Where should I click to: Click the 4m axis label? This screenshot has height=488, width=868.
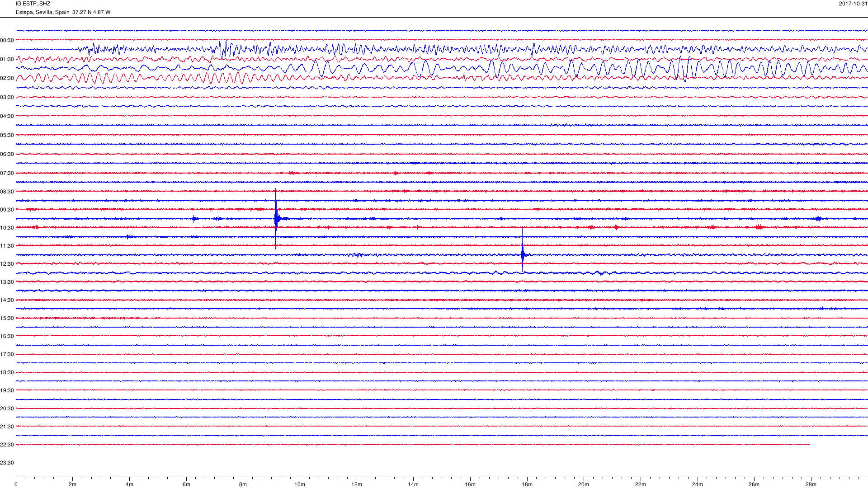(129, 484)
